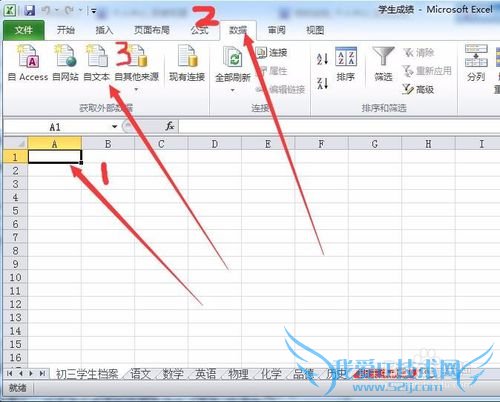Expand the 自其他来源 dropdown arrow
This screenshot has width=500, height=402.
[x=136, y=89]
